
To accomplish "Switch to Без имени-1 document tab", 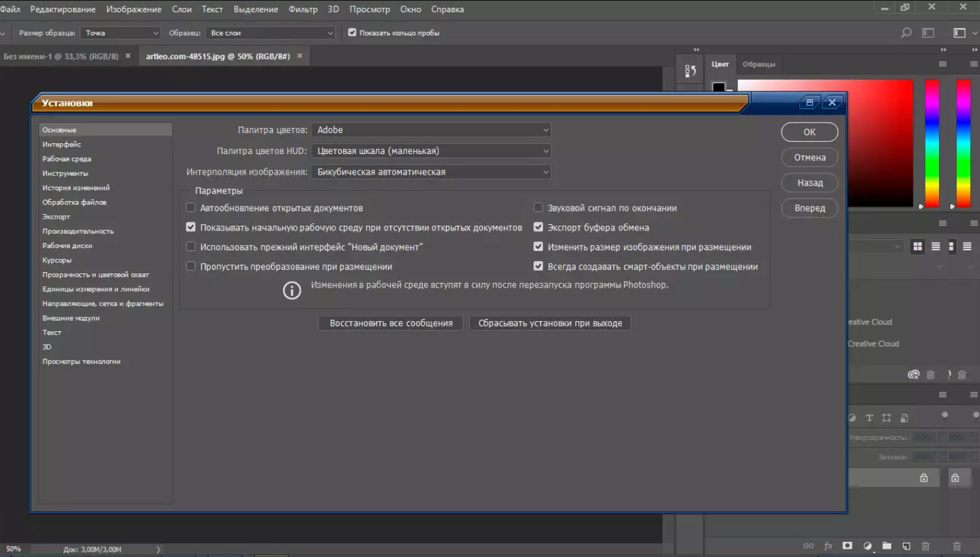I will (61, 56).
